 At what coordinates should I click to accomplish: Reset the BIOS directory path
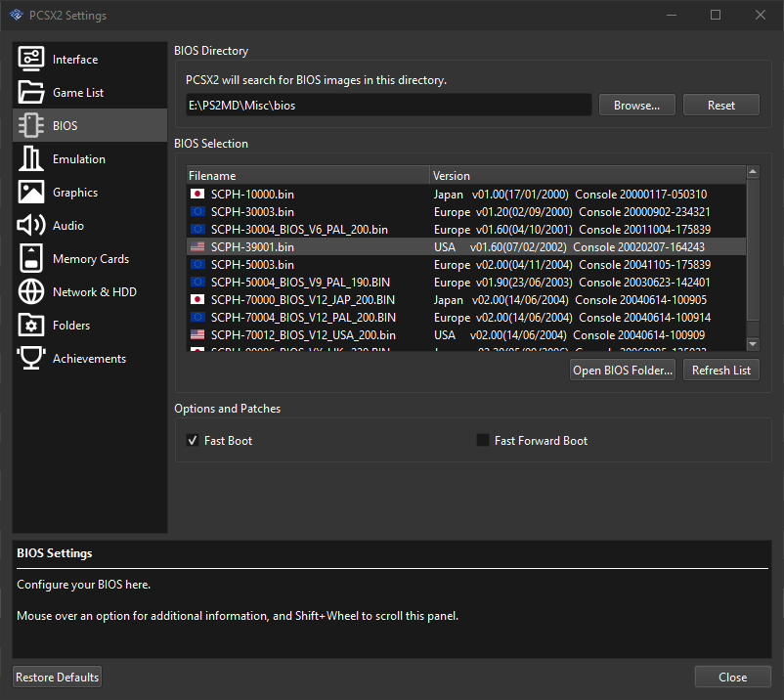pos(721,105)
